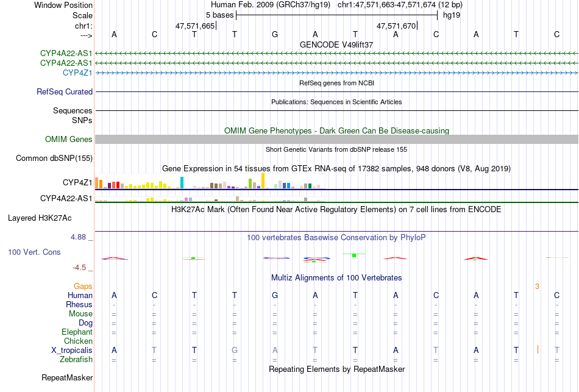
Task: Open the CYP4Z1 tissue expression bar chart
Action: pos(210,181)
